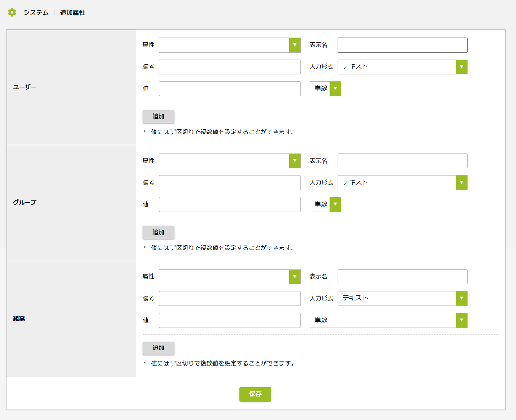Screen dimensions: 516x420
Task: Open the wide 組織 単数 dropdown
Action: [389, 320]
